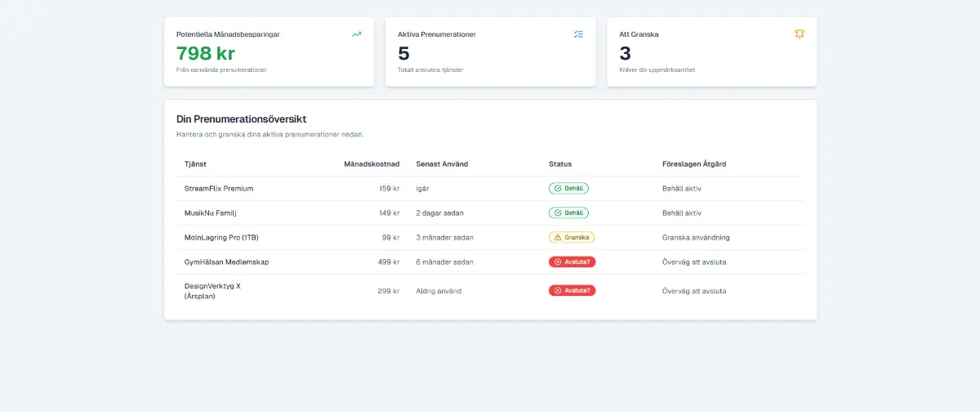Click the checklist icon on Aktiva Prenumerationer
Viewport: 980px width, 412px height.
tap(578, 34)
